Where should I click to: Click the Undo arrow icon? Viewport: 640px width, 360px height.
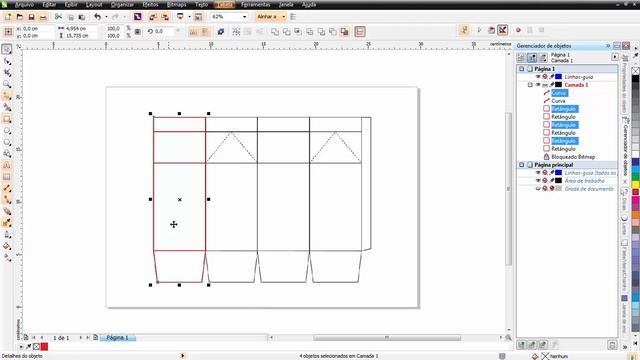(97, 17)
